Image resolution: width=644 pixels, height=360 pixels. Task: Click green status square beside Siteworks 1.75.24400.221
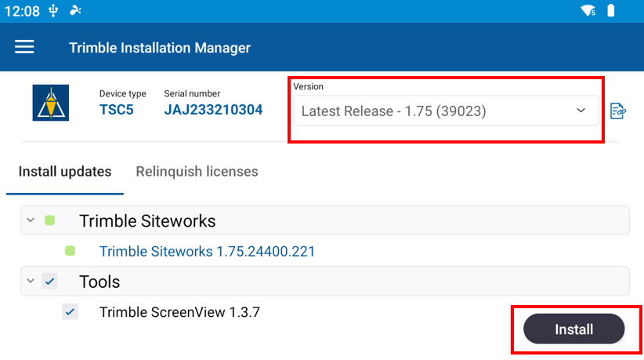(70, 251)
